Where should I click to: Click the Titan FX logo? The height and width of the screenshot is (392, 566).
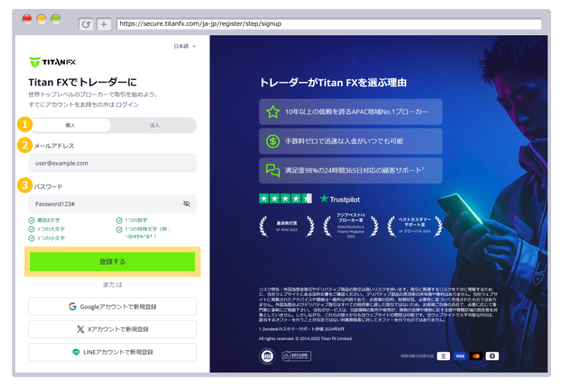pos(52,62)
